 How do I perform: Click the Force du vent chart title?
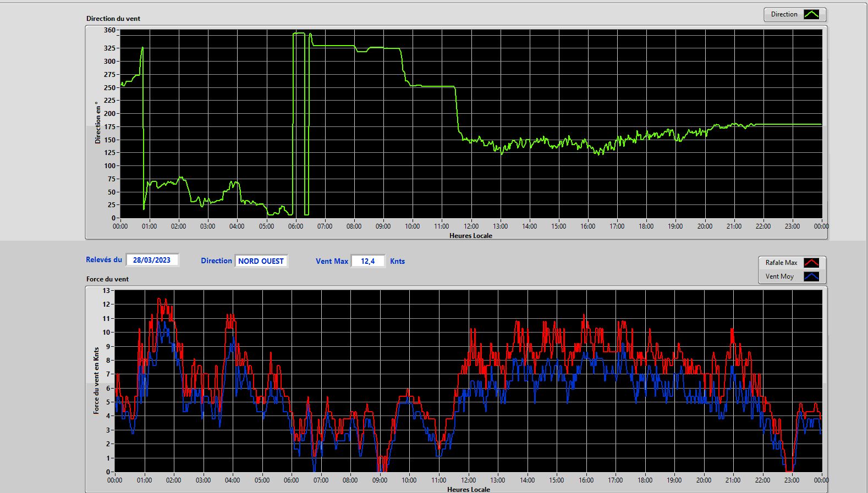tap(107, 279)
